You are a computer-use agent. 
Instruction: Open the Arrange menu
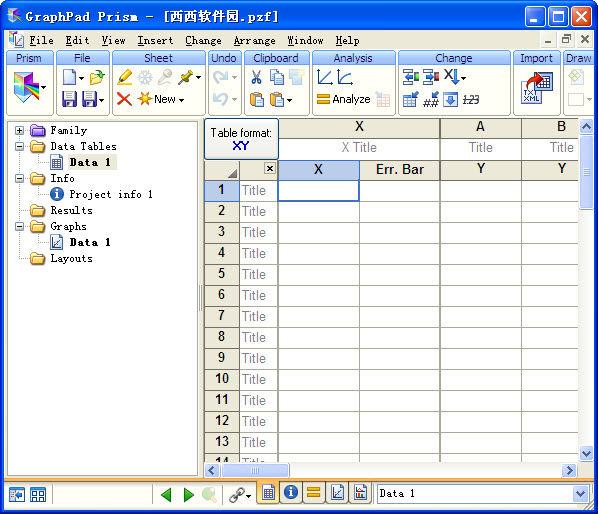coord(254,40)
